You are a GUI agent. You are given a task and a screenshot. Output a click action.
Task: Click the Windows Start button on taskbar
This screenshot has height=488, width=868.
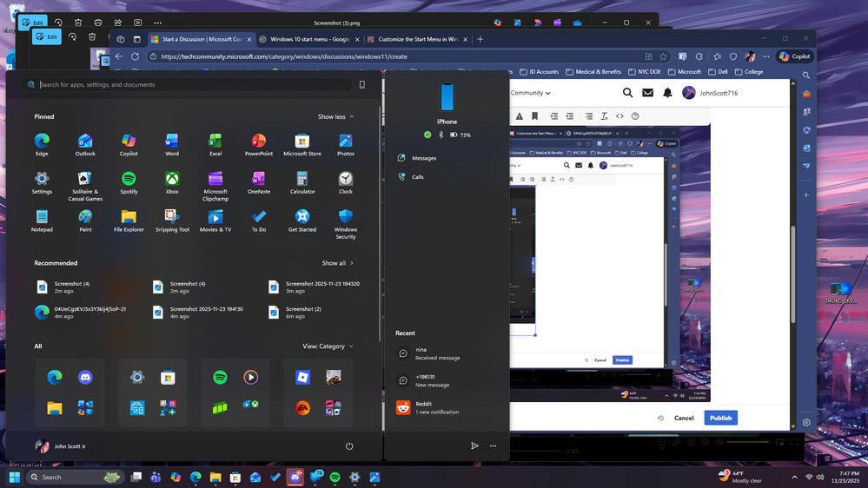[x=15, y=477]
